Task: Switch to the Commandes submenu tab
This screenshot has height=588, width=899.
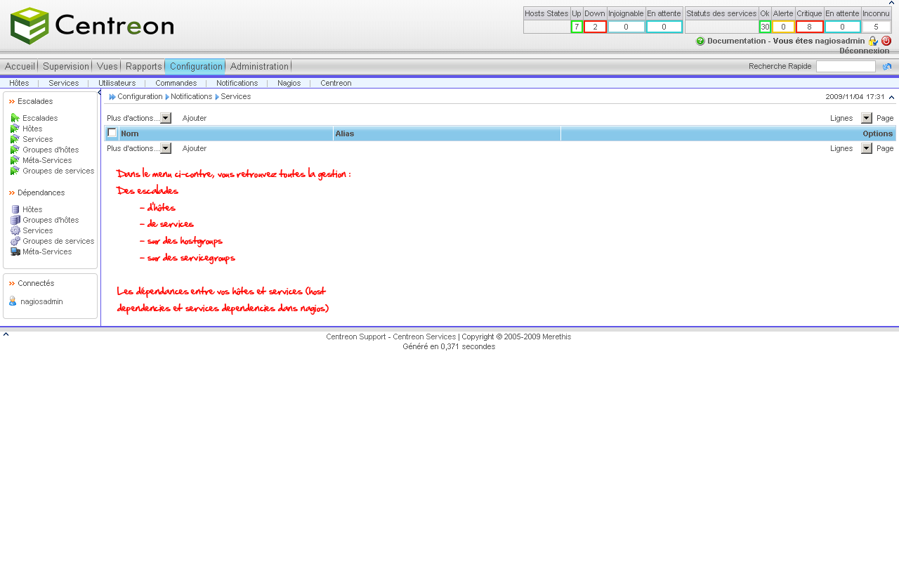Action: [x=176, y=83]
